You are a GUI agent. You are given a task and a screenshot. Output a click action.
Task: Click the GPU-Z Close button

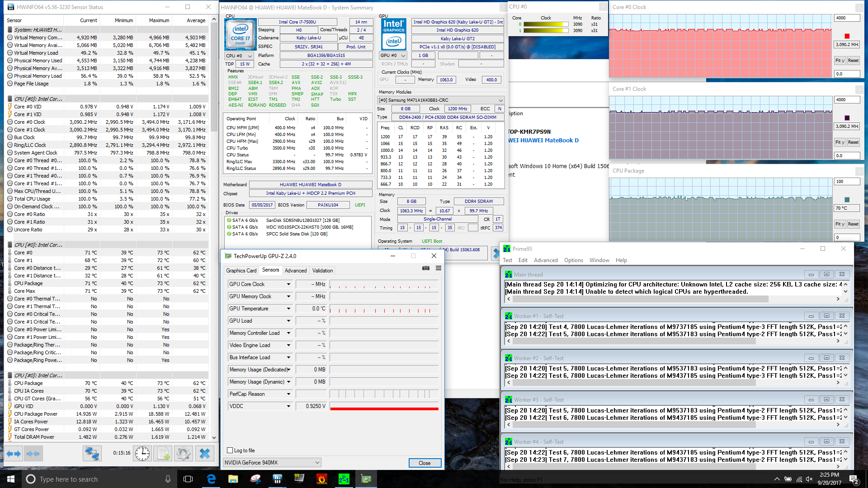[x=424, y=463]
